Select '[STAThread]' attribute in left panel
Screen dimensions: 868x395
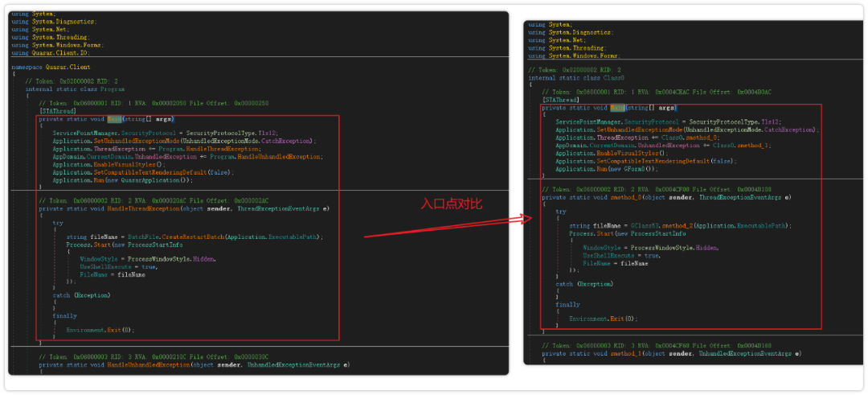(56, 111)
